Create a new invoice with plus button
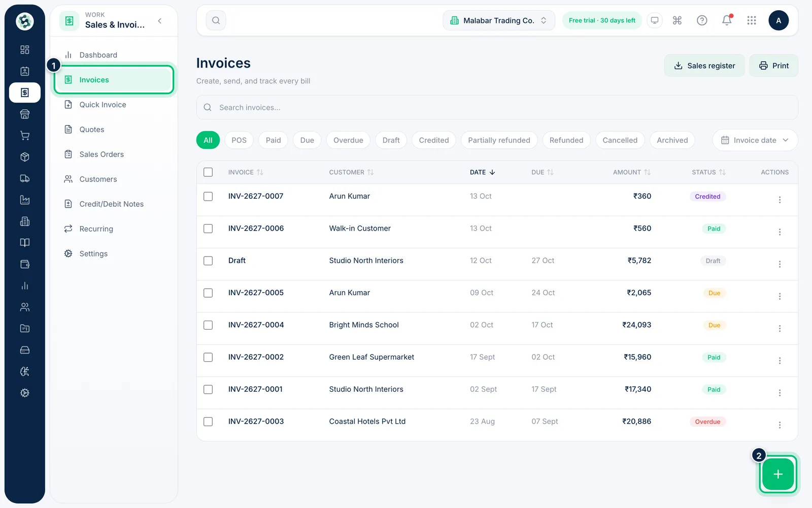 pyautogui.click(x=778, y=474)
